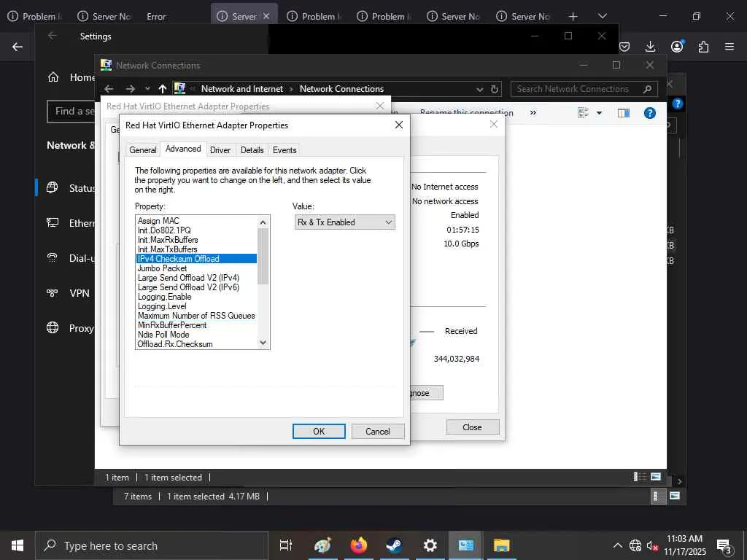Switch to the Driver tab

(220, 150)
